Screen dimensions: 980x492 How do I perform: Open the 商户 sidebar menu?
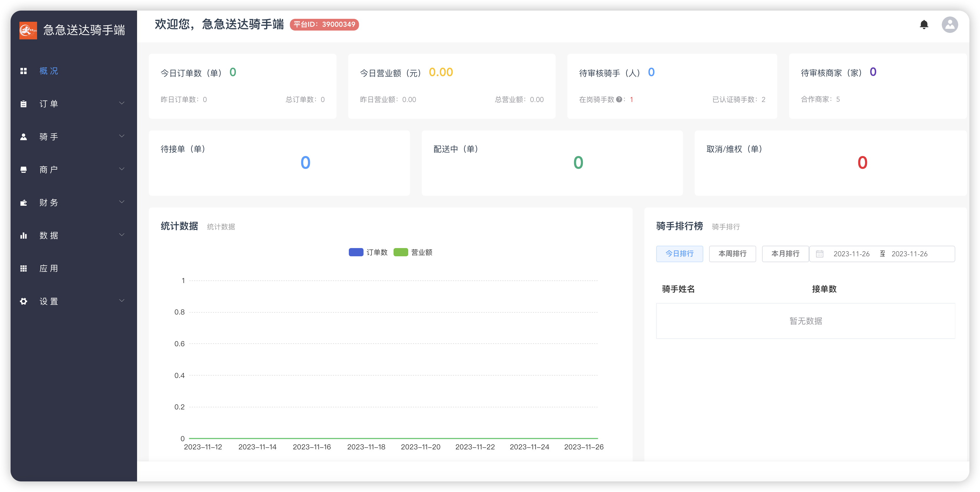pos(49,170)
